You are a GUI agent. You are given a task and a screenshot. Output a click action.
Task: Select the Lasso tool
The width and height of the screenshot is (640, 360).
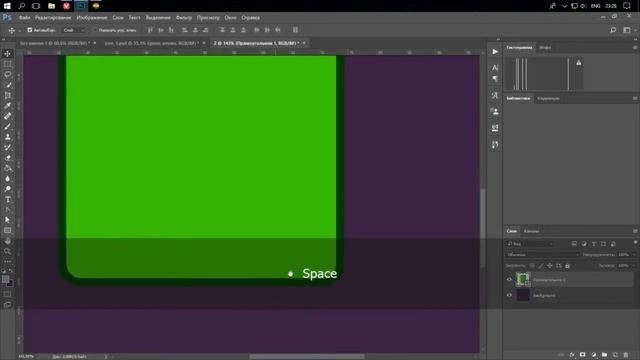point(7,74)
